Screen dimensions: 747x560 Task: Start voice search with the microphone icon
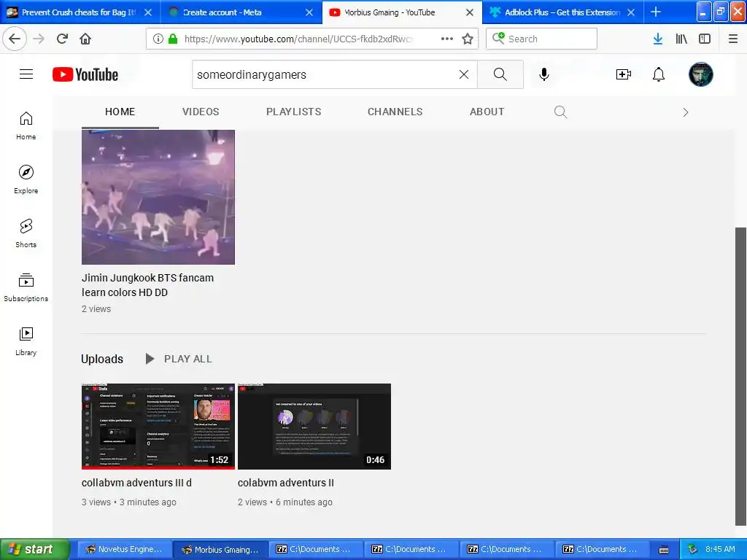544,74
